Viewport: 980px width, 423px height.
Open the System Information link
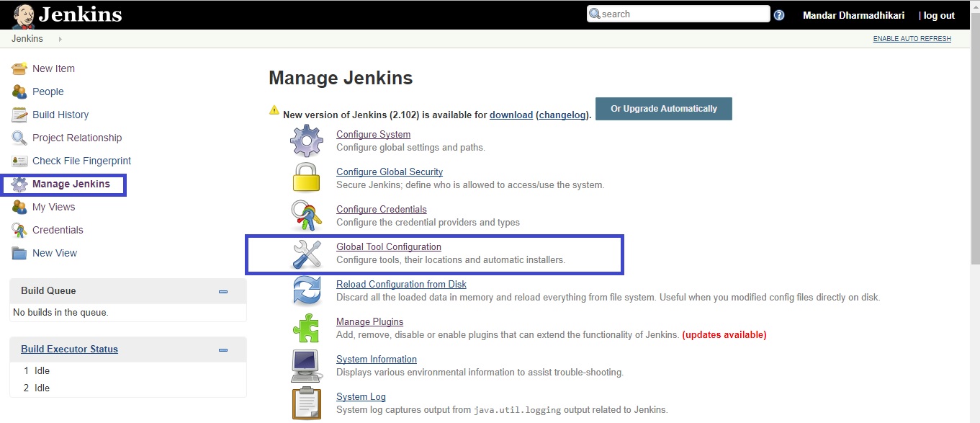377,359
